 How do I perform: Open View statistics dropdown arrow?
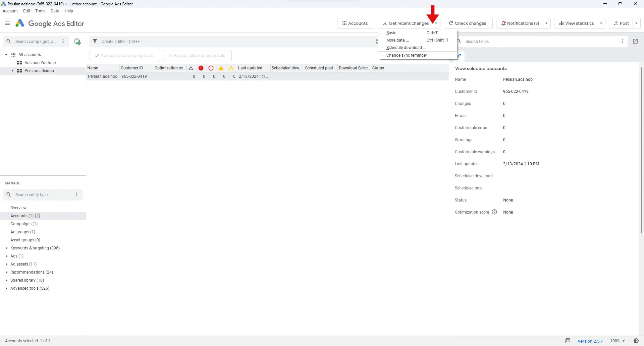click(601, 23)
